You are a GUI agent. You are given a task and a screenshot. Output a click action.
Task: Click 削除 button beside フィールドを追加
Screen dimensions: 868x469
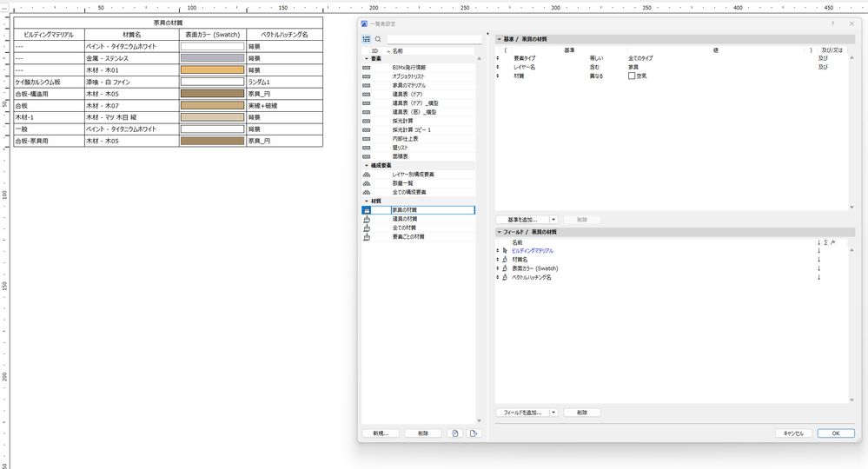[582, 413]
